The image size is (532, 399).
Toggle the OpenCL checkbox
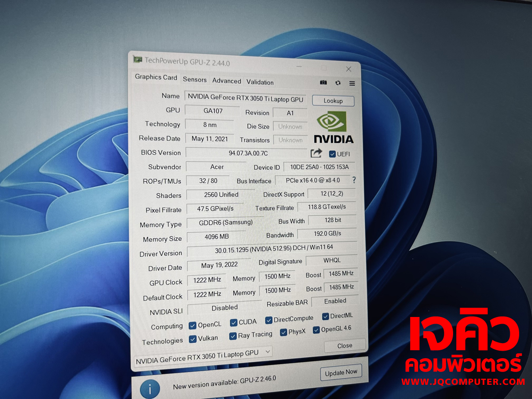(192, 325)
